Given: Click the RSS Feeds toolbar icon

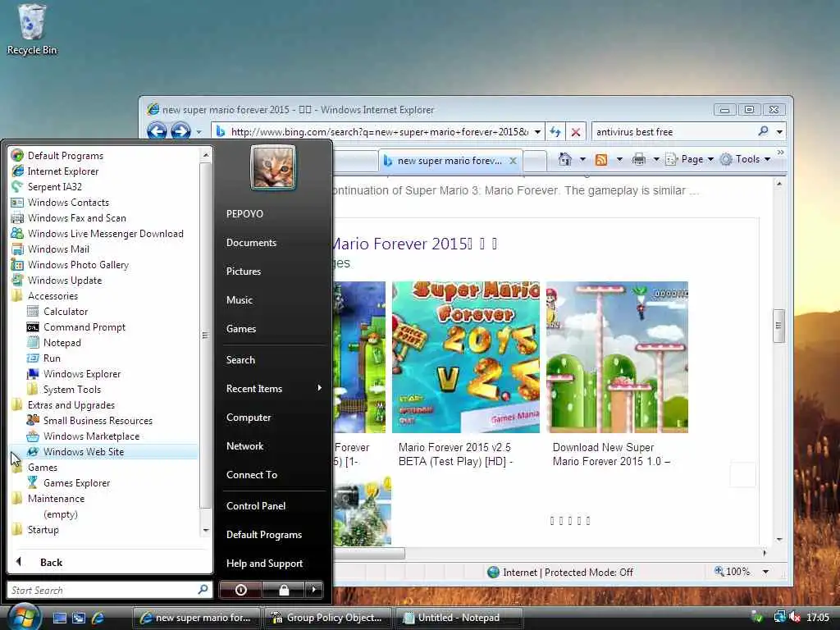Looking at the screenshot, I should (x=601, y=159).
